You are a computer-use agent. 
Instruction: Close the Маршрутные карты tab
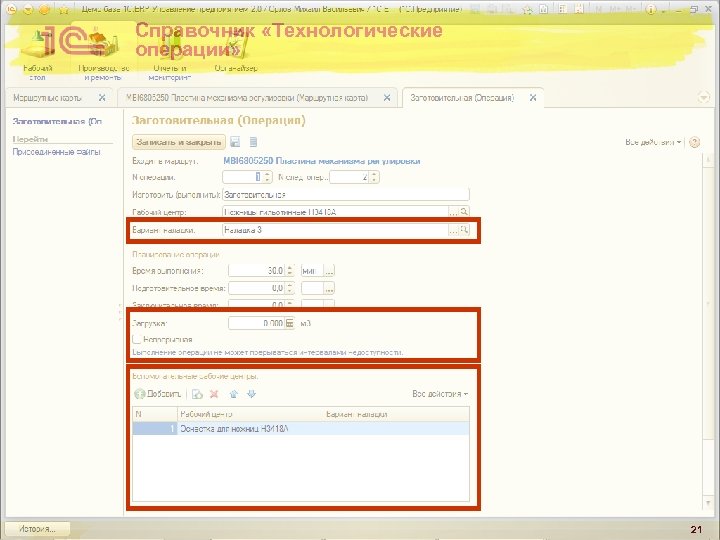coord(102,98)
